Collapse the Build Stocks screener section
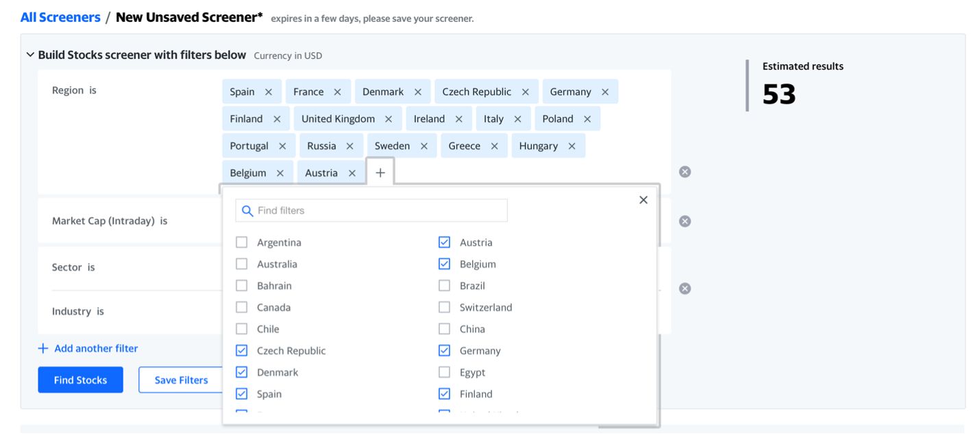The image size is (980, 435). click(30, 55)
